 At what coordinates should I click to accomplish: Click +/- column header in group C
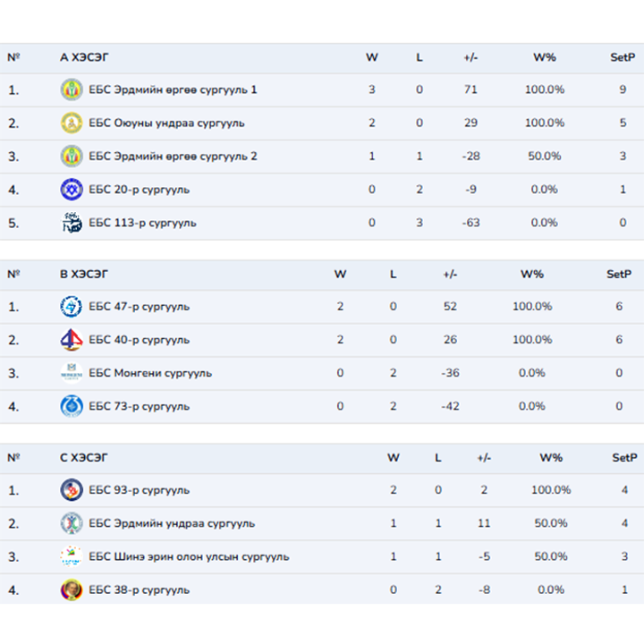pos(484,457)
